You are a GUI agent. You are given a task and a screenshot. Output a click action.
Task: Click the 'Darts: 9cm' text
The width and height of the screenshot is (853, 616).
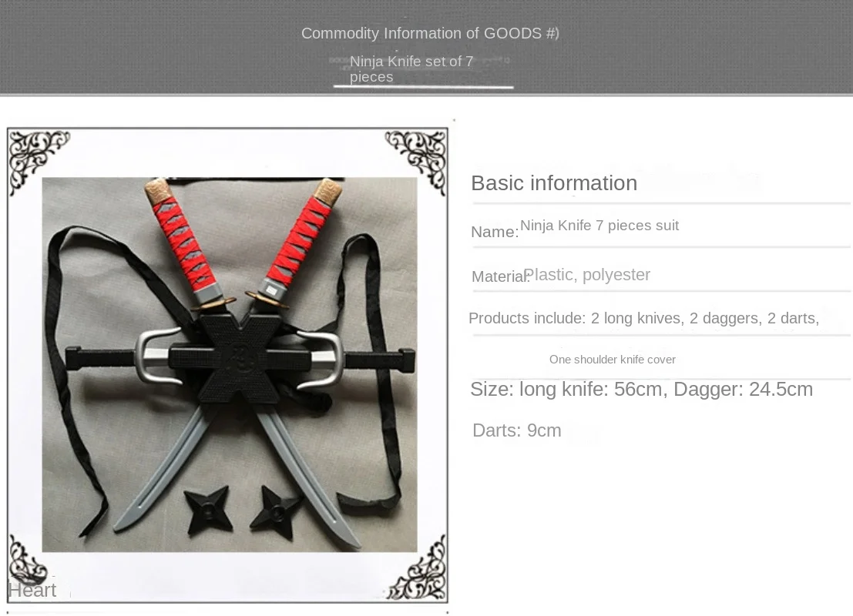click(x=517, y=430)
